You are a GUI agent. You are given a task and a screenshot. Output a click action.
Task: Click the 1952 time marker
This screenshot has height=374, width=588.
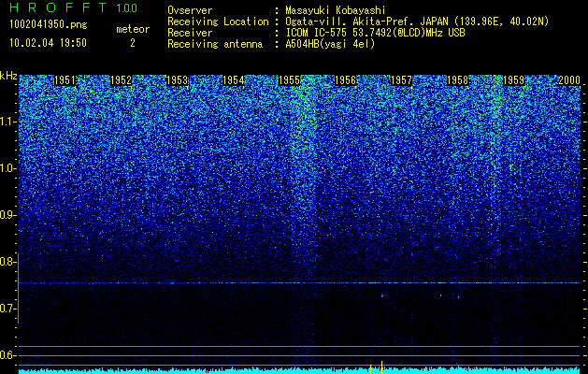pos(122,80)
